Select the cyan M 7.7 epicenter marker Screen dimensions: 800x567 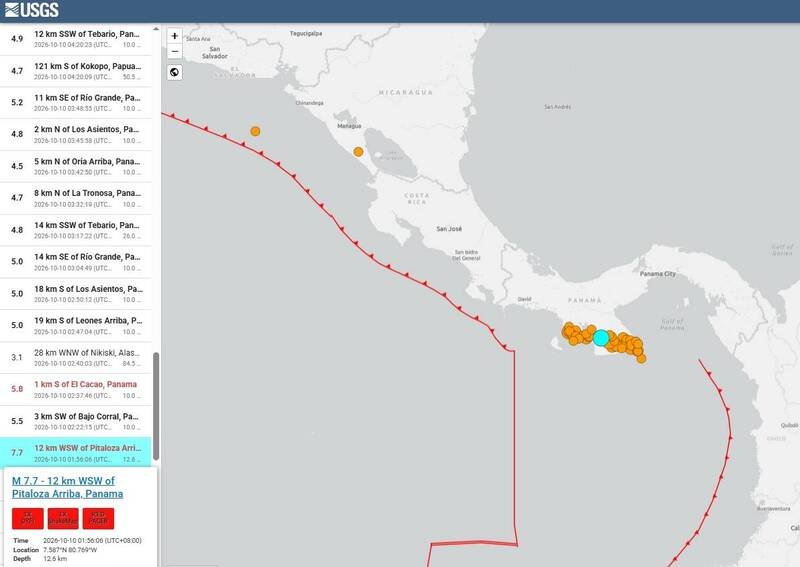tap(601, 337)
